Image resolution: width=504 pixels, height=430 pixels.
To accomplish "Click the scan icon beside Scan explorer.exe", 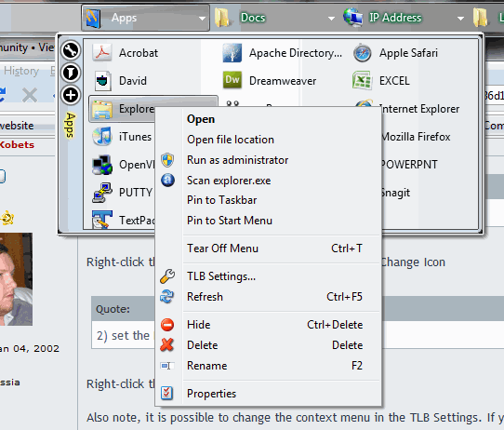I will pos(167,181).
